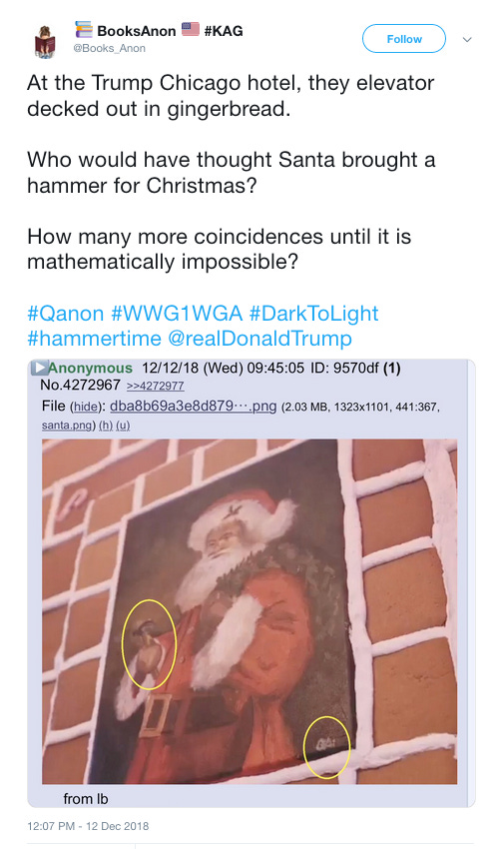Screen dimensions: 504x849
Task: Click the BooksAnon display name
Action: point(137,31)
